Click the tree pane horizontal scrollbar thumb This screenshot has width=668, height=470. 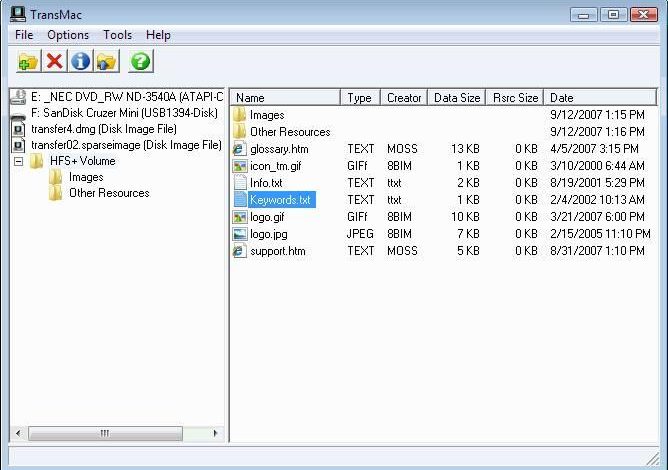[x=105, y=433]
